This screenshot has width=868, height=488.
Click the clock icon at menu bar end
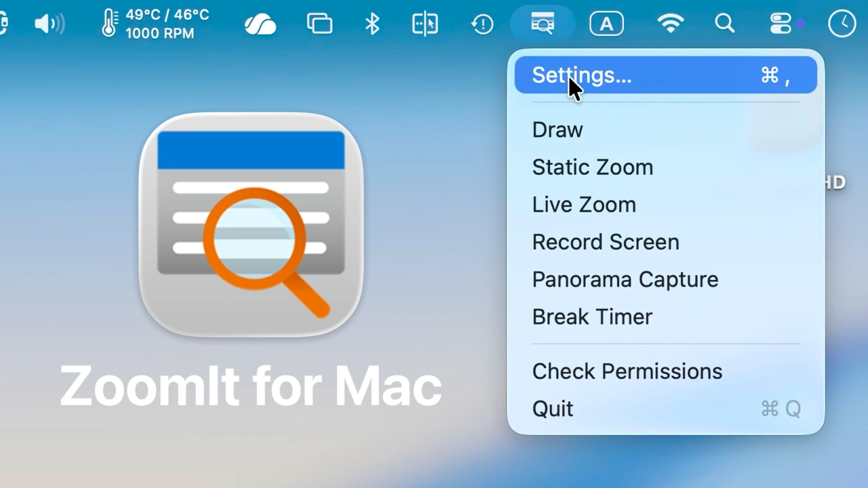click(x=842, y=24)
